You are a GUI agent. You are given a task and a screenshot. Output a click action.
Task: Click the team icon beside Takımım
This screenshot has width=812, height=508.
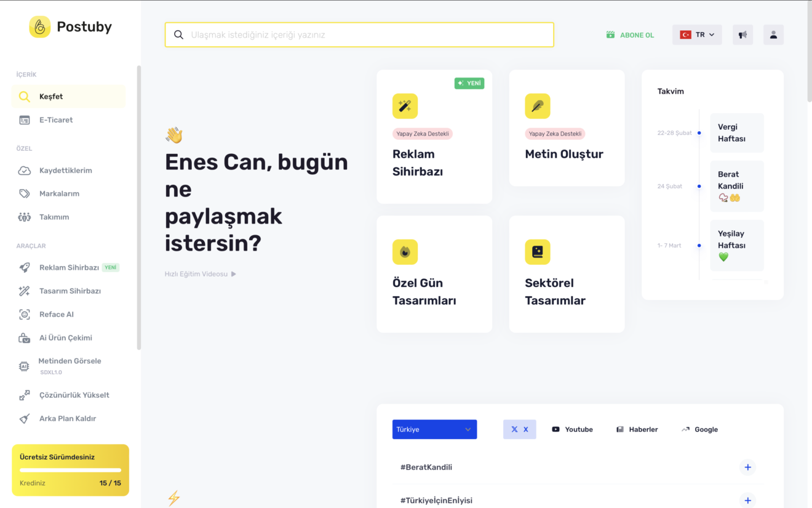25,217
